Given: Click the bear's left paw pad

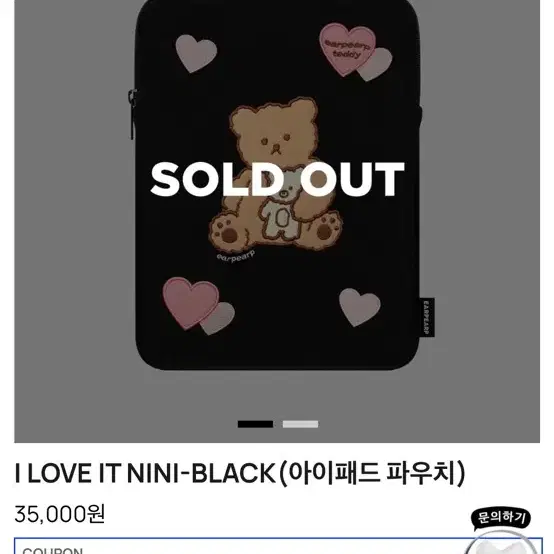Looking at the screenshot, I should [x=226, y=231].
